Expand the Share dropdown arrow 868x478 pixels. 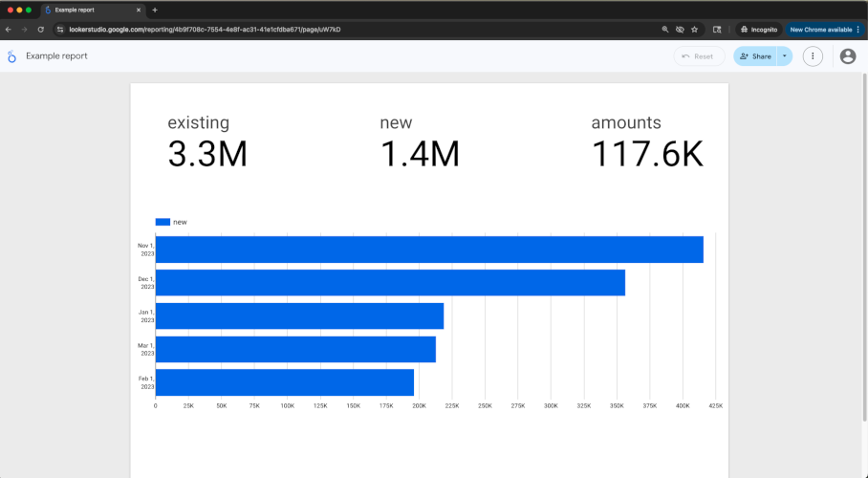(785, 56)
